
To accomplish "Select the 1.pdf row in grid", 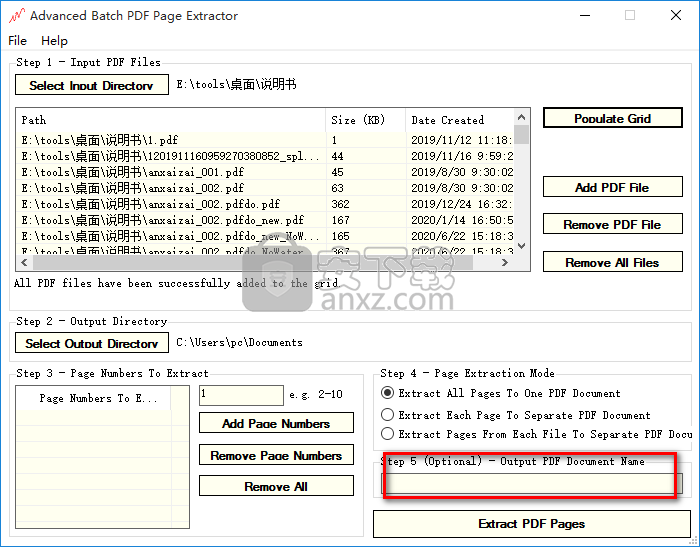I will point(266,140).
